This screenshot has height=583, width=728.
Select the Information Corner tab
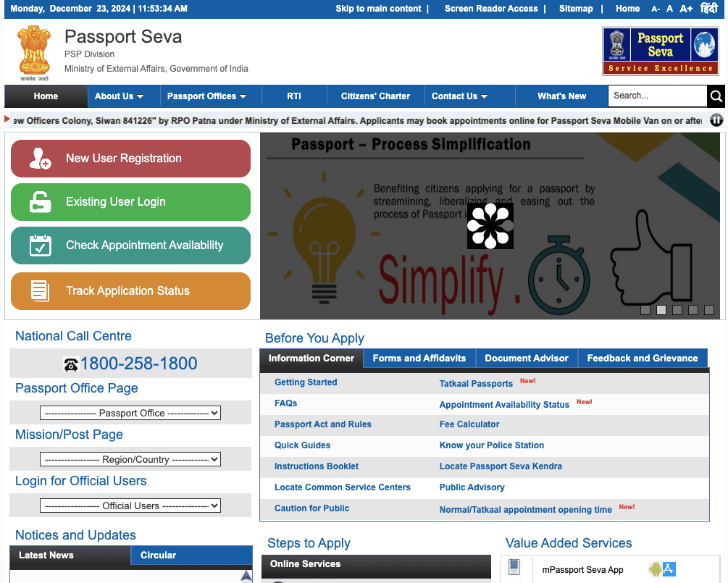(x=311, y=358)
